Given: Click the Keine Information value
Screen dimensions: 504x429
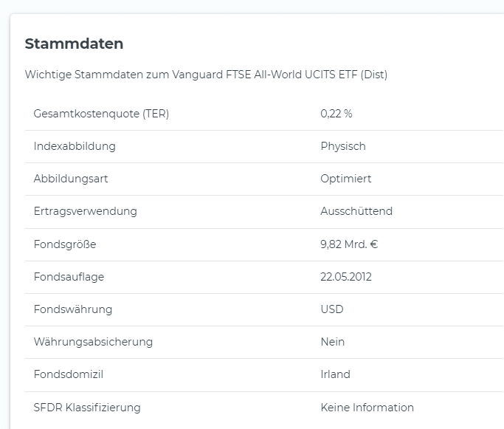Looking at the screenshot, I should 367,408.
